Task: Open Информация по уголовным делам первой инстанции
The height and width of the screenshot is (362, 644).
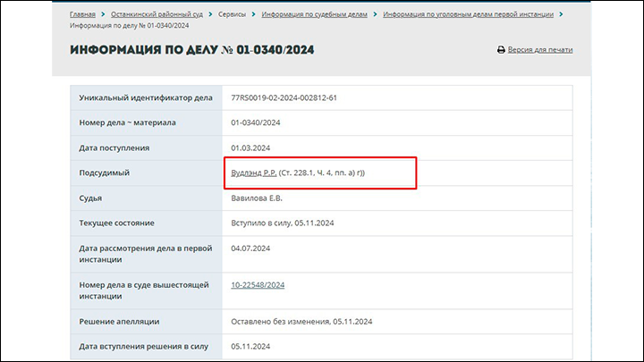Action: 468,14
